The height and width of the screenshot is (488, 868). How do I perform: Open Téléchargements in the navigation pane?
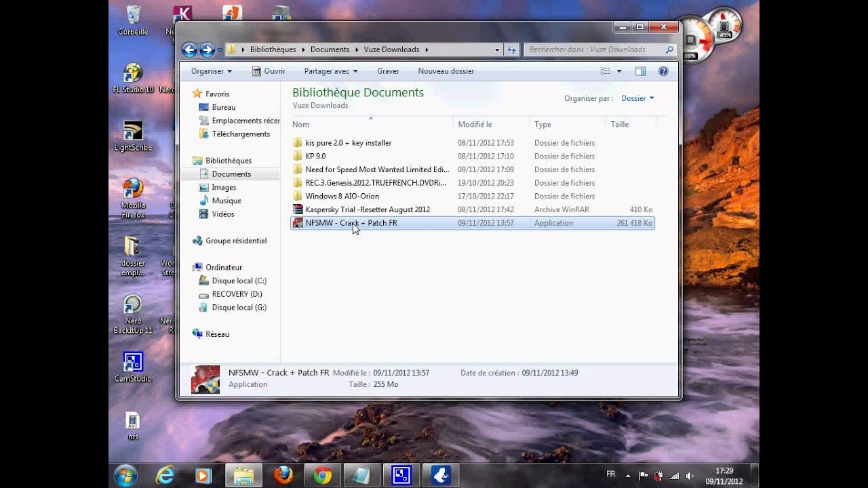pos(240,134)
